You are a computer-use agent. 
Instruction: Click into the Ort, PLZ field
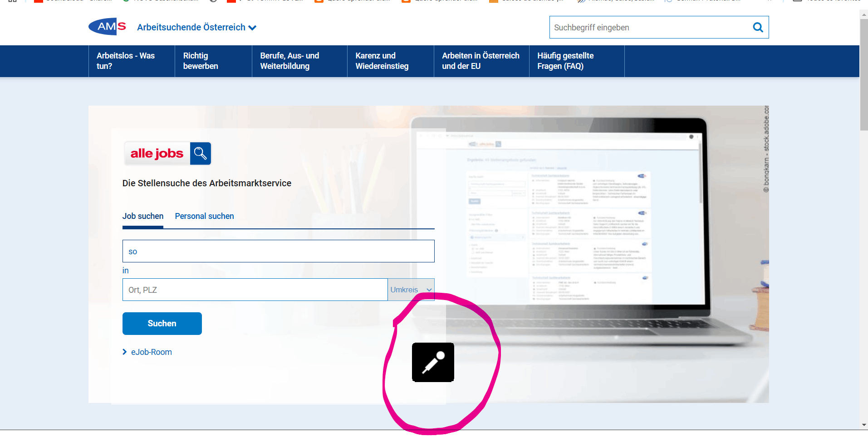click(x=255, y=290)
